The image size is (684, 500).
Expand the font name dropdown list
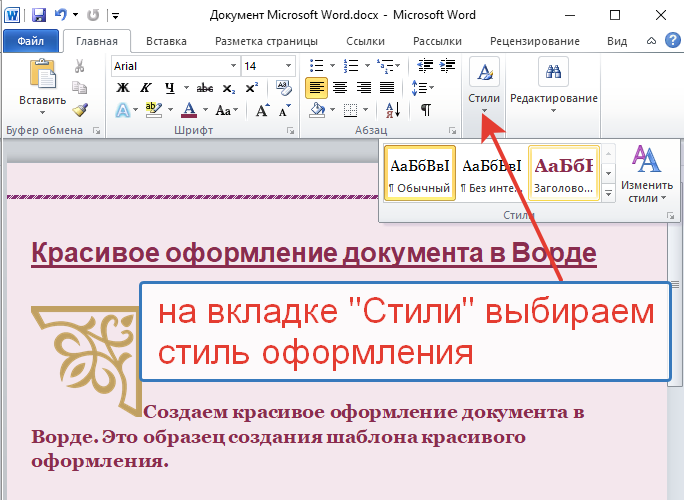(234, 66)
